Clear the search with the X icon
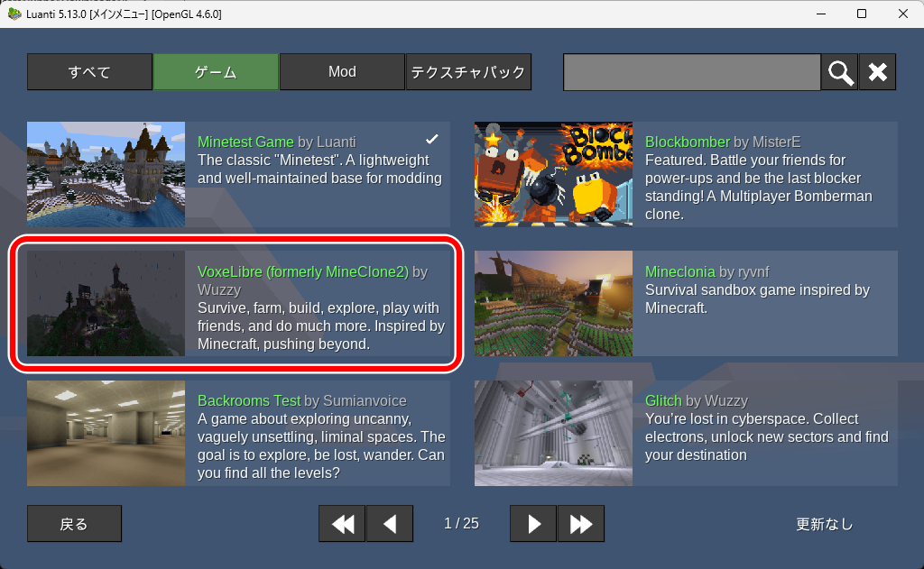This screenshot has height=569, width=924. pyautogui.click(x=877, y=72)
